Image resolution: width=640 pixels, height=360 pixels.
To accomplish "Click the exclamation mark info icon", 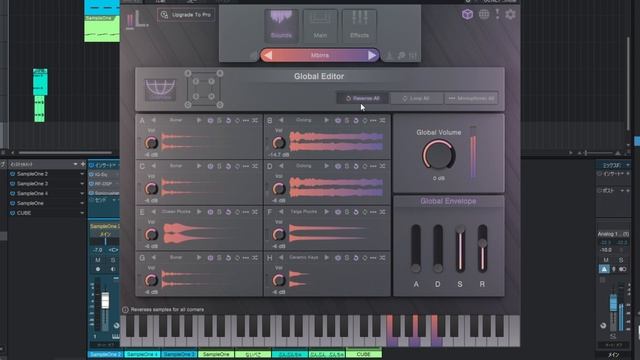I will click(x=497, y=14).
